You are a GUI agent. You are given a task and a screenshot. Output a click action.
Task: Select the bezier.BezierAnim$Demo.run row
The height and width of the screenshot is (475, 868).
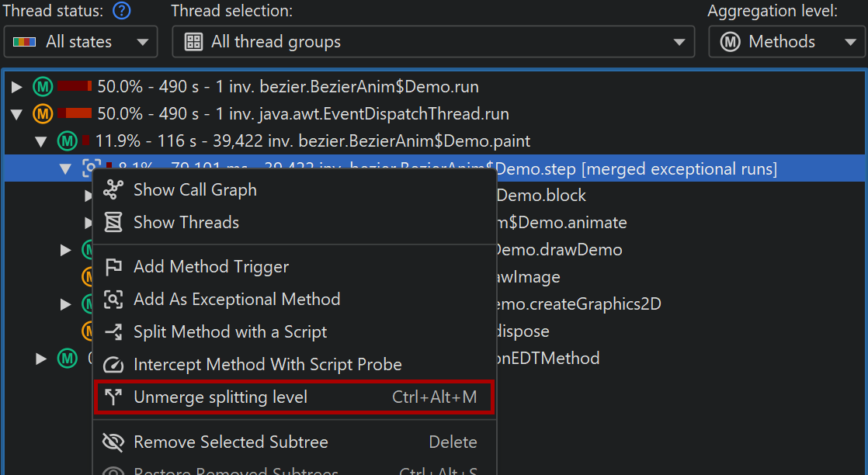tap(287, 87)
